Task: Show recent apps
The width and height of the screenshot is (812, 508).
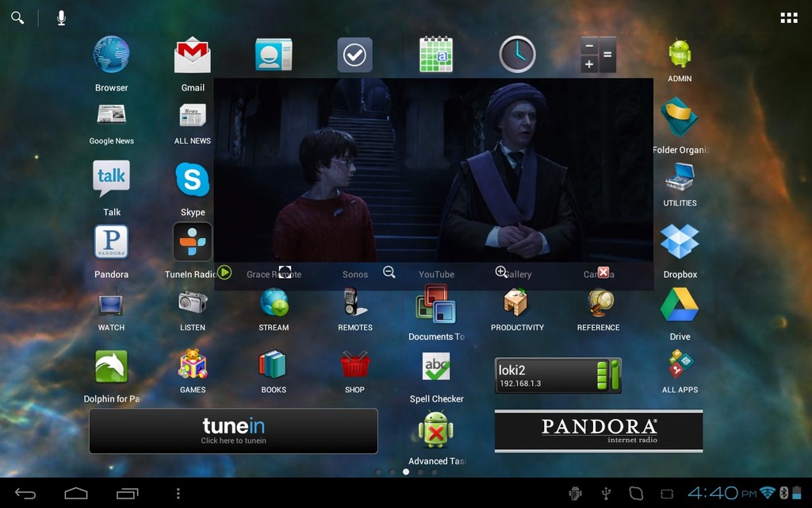Action: coord(128,494)
